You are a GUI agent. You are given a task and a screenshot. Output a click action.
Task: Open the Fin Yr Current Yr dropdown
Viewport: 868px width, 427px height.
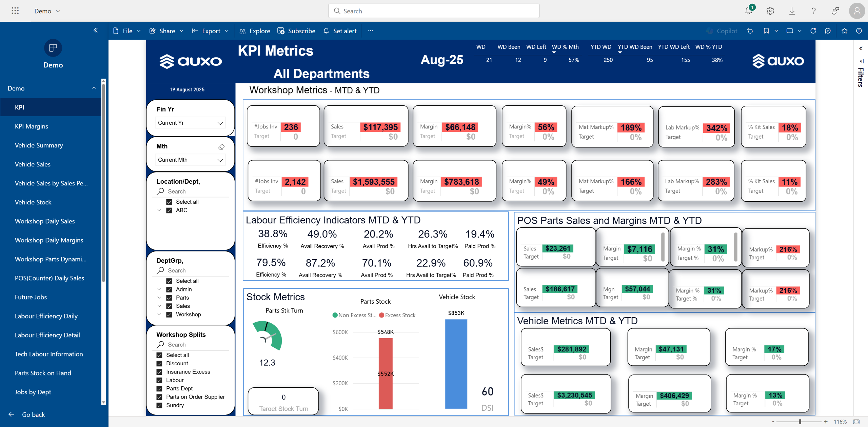190,123
